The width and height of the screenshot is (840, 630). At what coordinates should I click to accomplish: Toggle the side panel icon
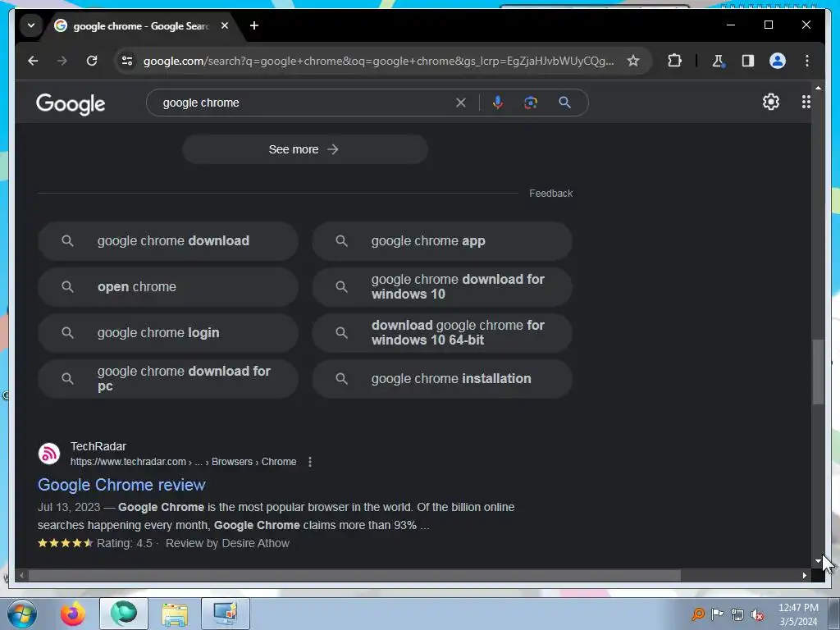pos(748,61)
